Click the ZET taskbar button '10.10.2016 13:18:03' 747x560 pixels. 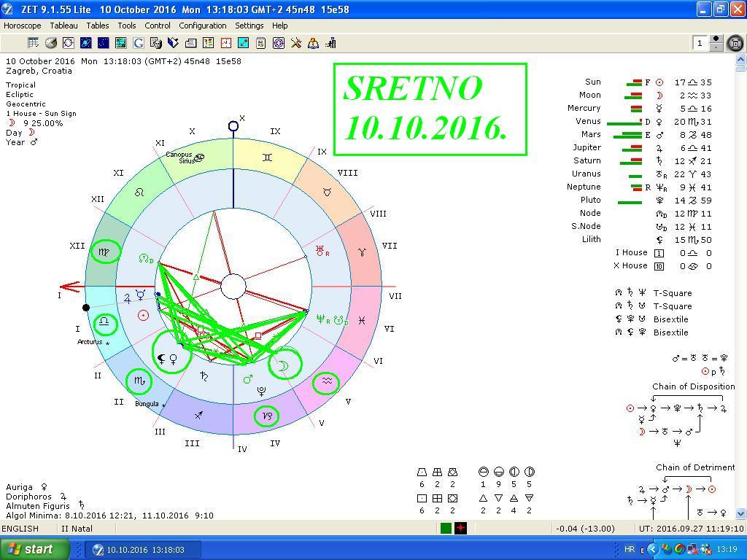pos(143,549)
